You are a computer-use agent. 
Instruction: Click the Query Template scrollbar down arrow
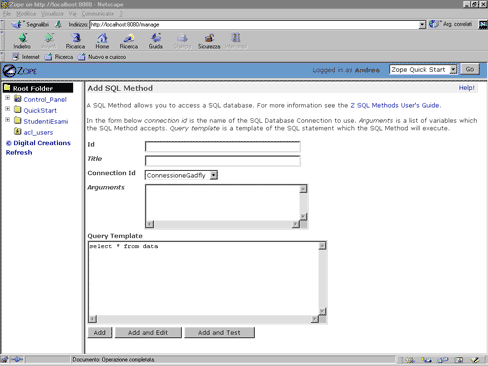[x=322, y=311]
